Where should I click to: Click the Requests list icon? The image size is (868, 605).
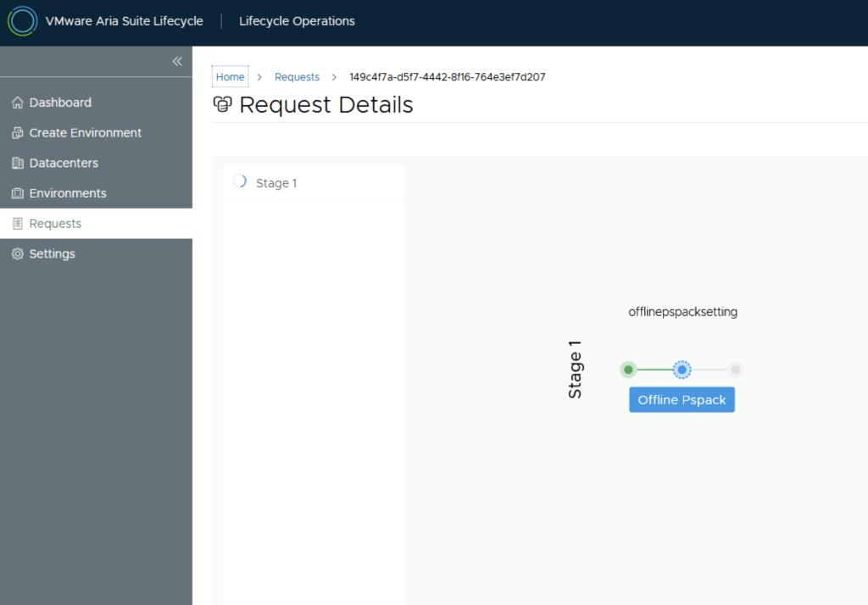click(17, 224)
